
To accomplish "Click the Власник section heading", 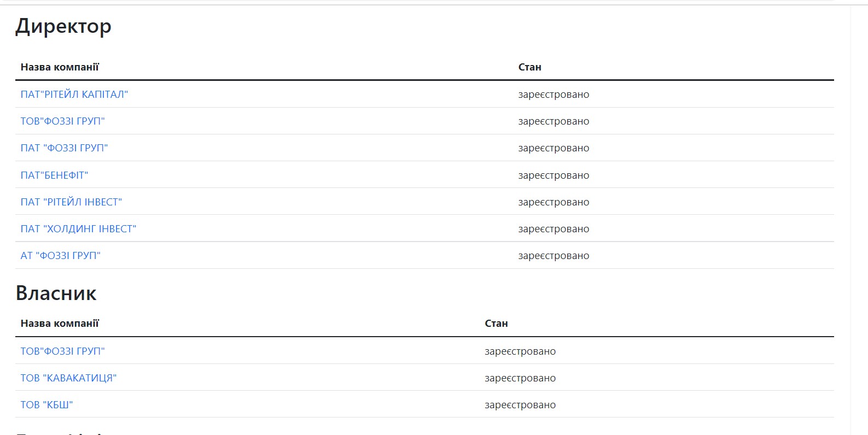I will click(56, 293).
